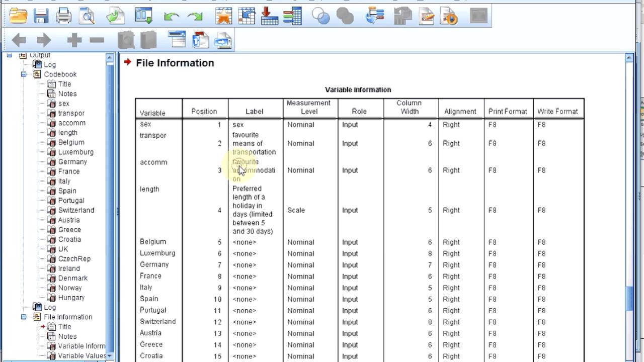
Task: Go to Data editor star icon
Action: (223, 16)
